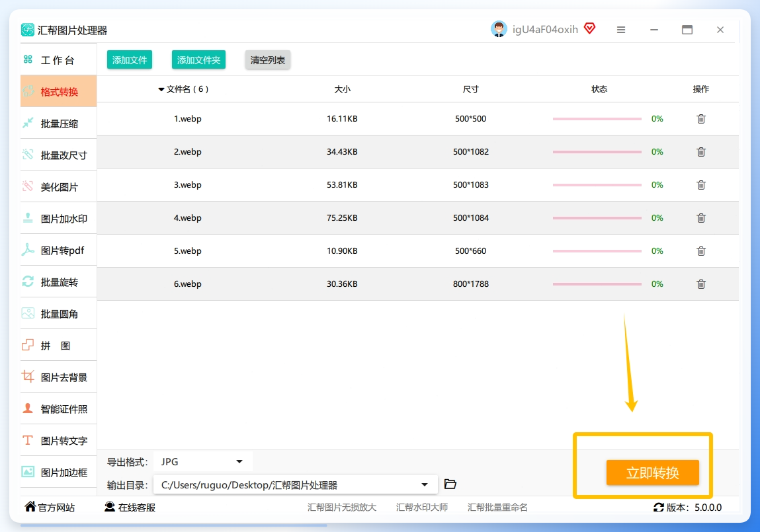Open 图片转pdf tool
This screenshot has height=532, width=760.
(x=58, y=250)
